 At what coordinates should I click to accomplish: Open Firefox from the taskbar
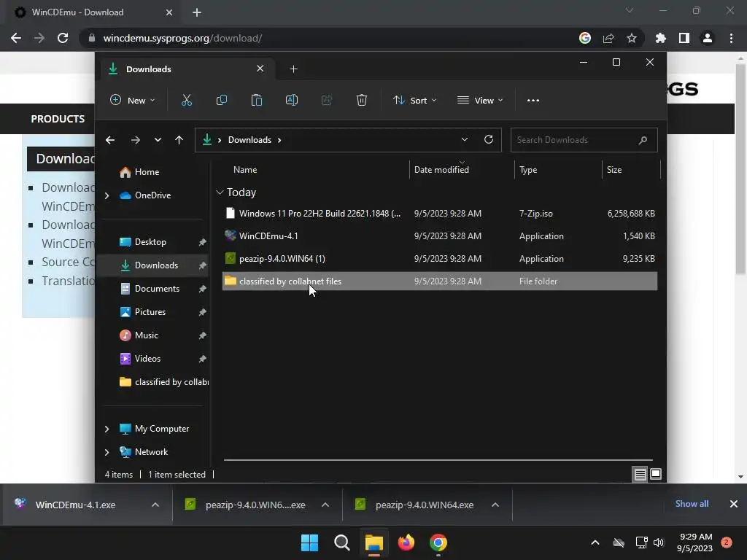406,542
